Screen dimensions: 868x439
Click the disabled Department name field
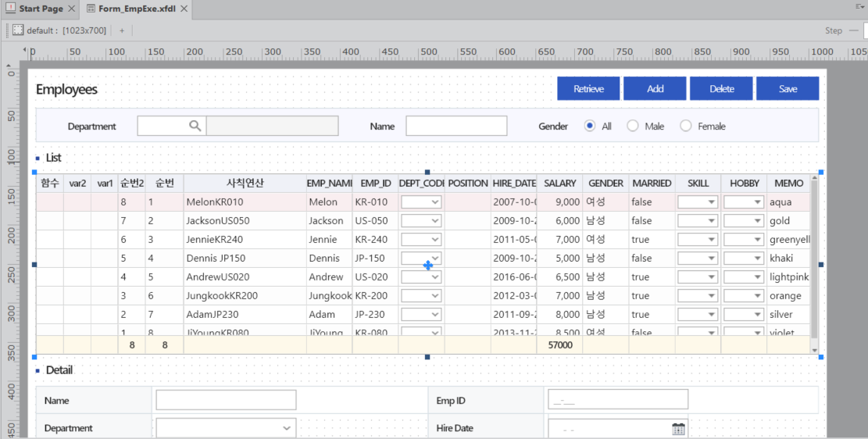[273, 126]
